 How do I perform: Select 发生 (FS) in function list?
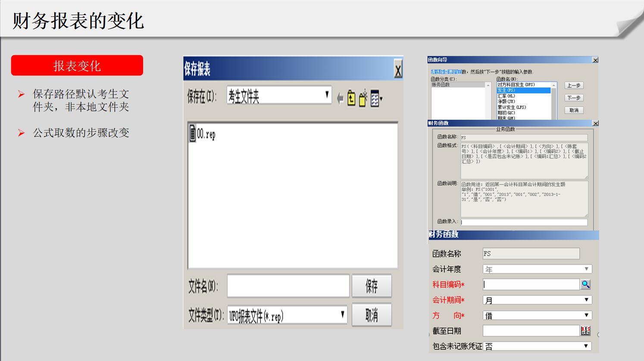[x=523, y=90]
